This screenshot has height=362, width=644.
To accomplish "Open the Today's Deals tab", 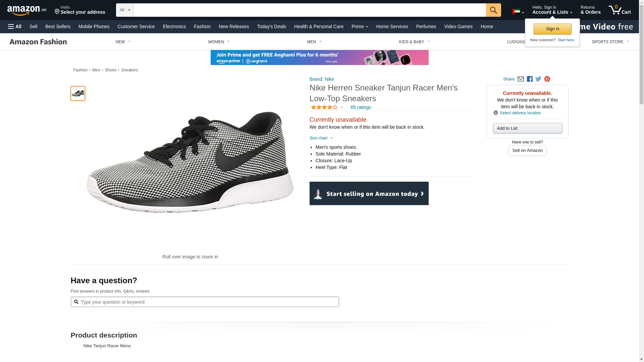I will pyautogui.click(x=271, y=26).
